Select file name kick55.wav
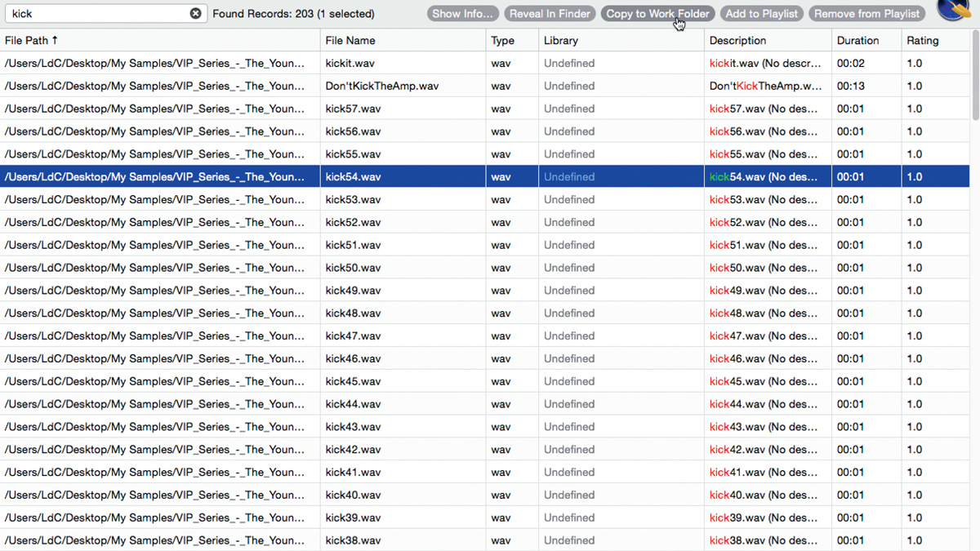The height and width of the screenshot is (551, 980). coord(353,154)
